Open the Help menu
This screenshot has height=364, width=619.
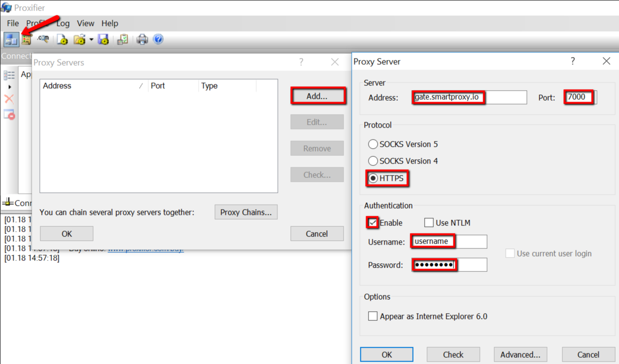pos(110,23)
